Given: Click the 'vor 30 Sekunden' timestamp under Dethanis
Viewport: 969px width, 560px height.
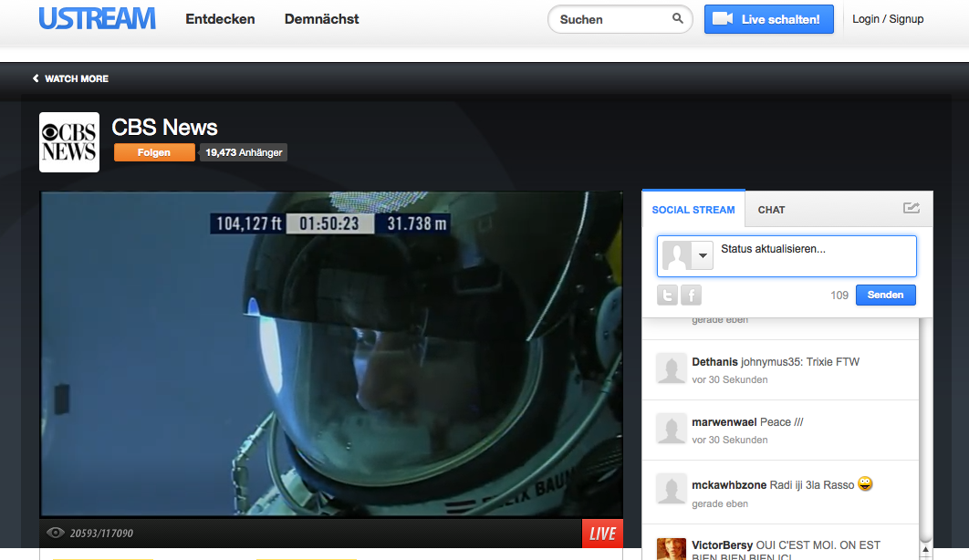Looking at the screenshot, I should click(730, 379).
